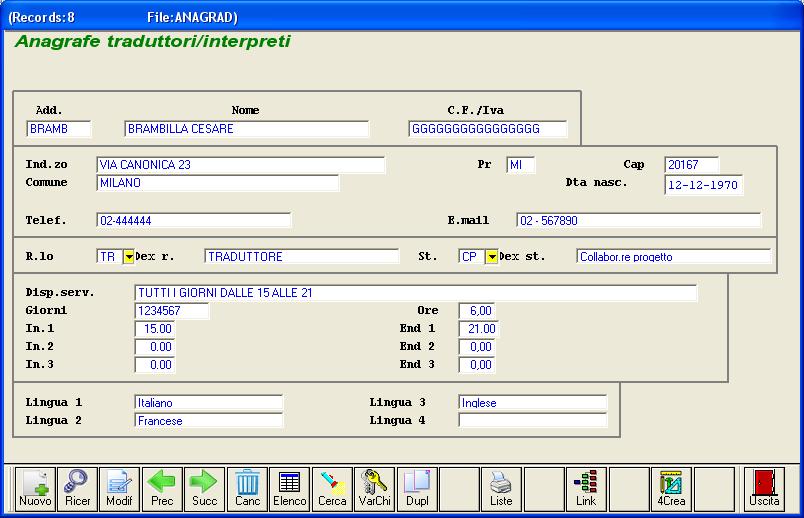Click the Disp.serv. availability field
804x518 pixels.
click(415, 293)
